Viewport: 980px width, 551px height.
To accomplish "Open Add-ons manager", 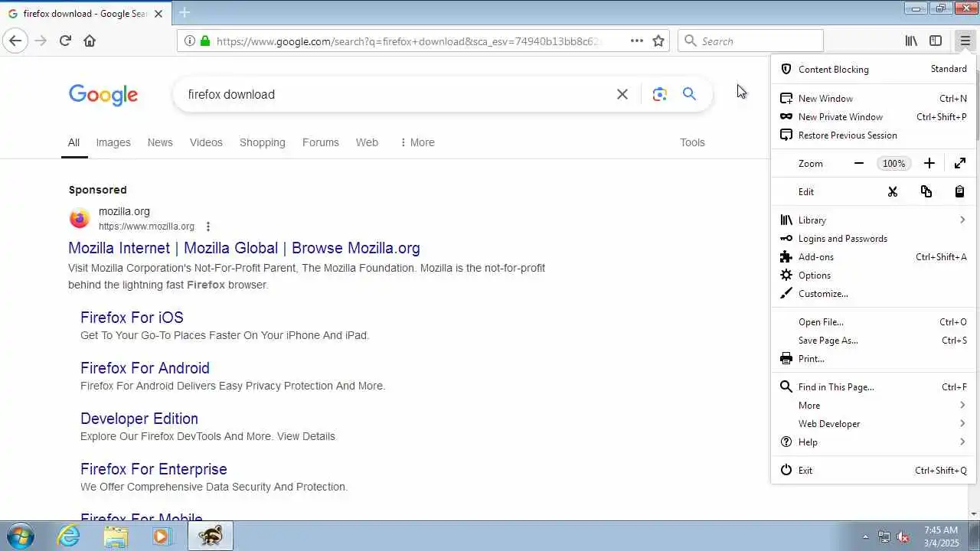I will click(x=874, y=256).
